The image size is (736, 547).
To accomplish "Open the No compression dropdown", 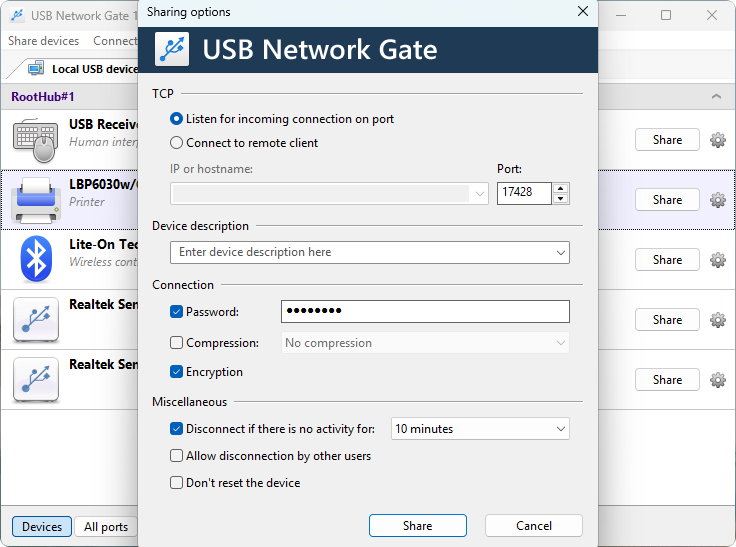I will [560, 343].
